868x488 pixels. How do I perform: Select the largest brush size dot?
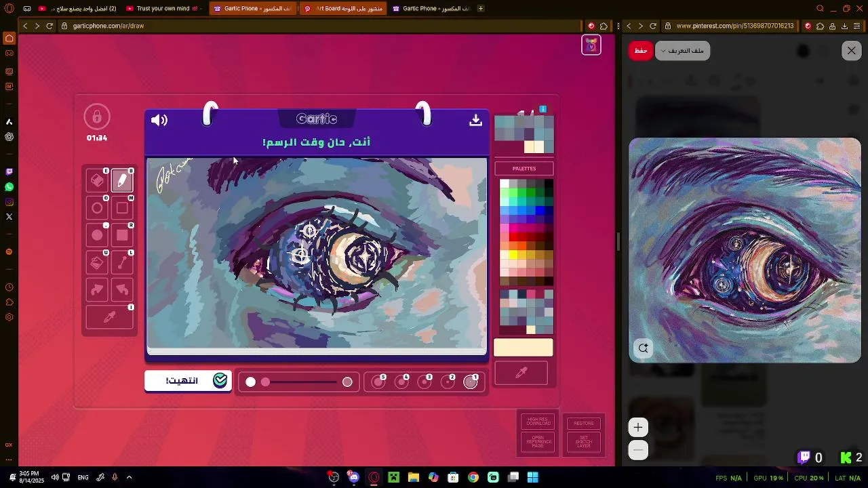(x=347, y=382)
